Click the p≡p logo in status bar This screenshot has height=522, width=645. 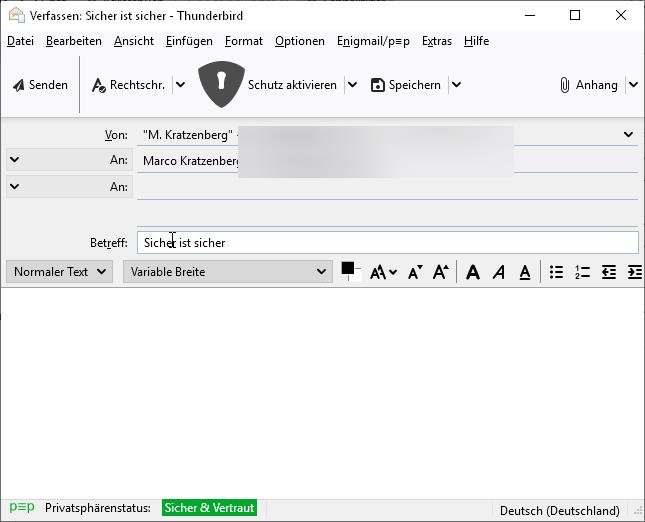point(22,507)
